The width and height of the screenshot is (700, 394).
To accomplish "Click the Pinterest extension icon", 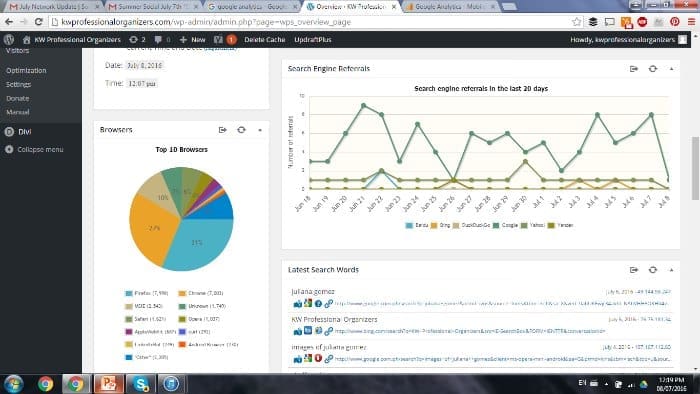I will tap(675, 21).
